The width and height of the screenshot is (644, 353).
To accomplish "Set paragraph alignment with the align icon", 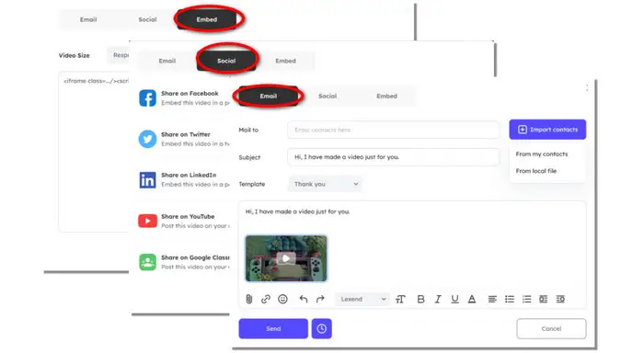I will point(492,300).
